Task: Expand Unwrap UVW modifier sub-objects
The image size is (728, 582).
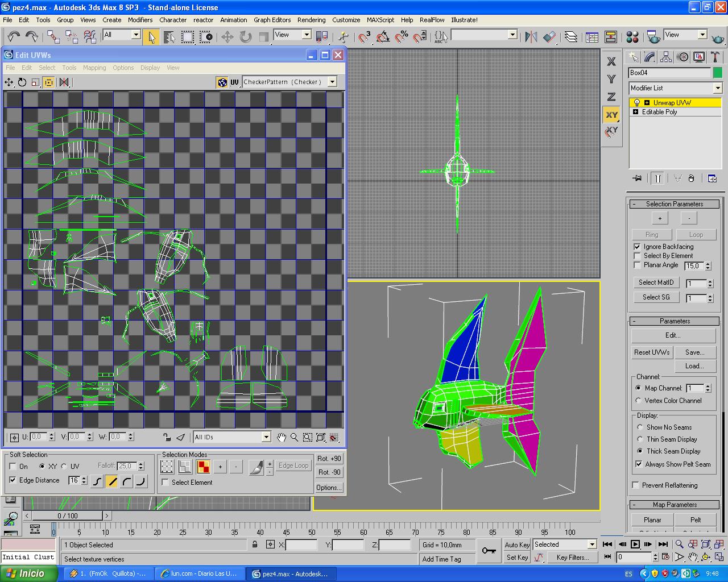Action: [647, 103]
